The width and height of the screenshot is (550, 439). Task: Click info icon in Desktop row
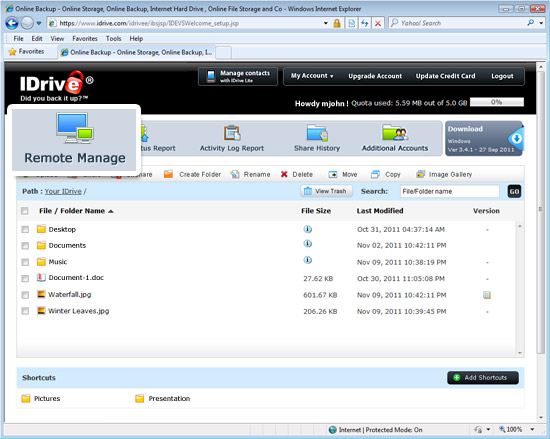pyautogui.click(x=308, y=229)
